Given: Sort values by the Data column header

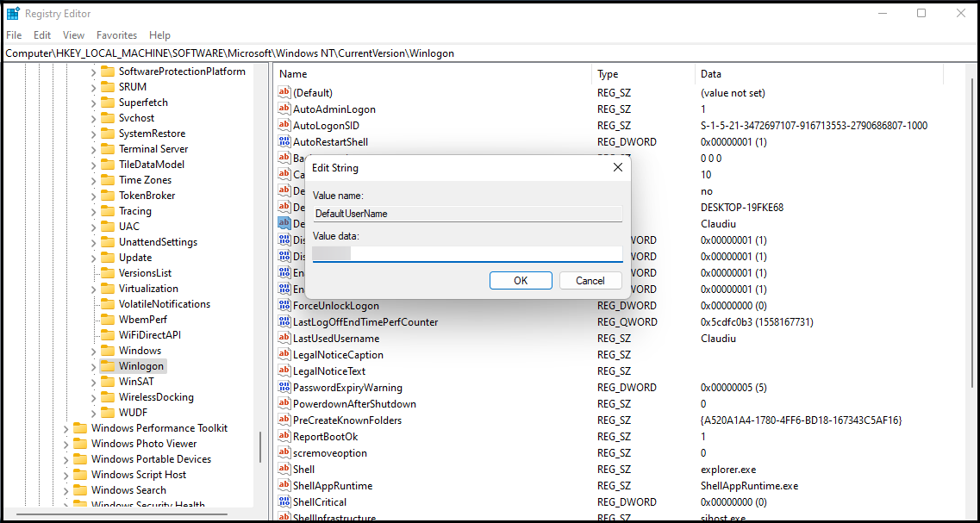Looking at the screenshot, I should pos(819,74).
